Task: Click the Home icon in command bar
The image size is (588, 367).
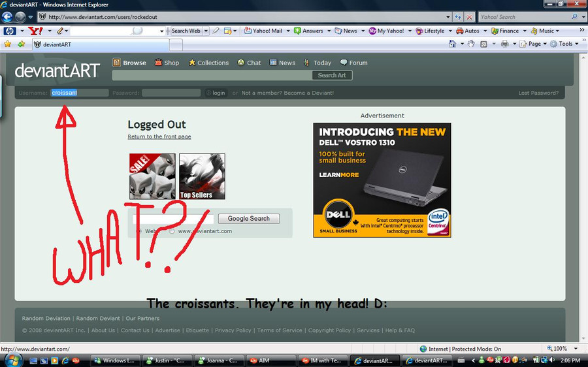Action: pos(452,44)
